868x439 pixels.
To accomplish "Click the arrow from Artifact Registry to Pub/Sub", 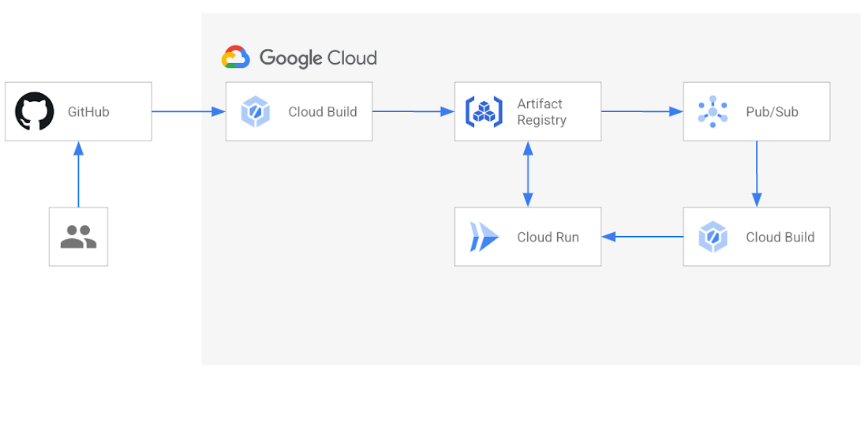I will click(x=642, y=112).
